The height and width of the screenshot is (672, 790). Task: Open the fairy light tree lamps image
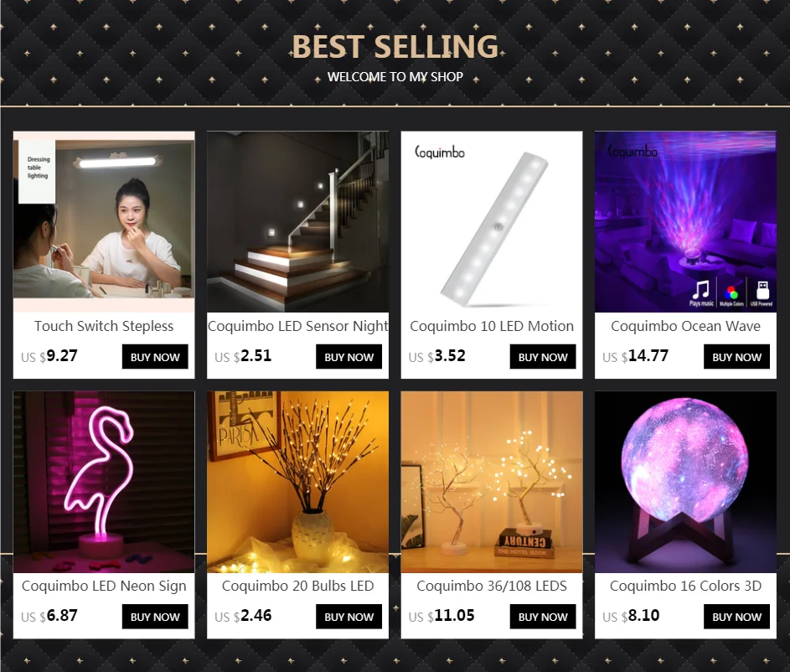pos(492,482)
